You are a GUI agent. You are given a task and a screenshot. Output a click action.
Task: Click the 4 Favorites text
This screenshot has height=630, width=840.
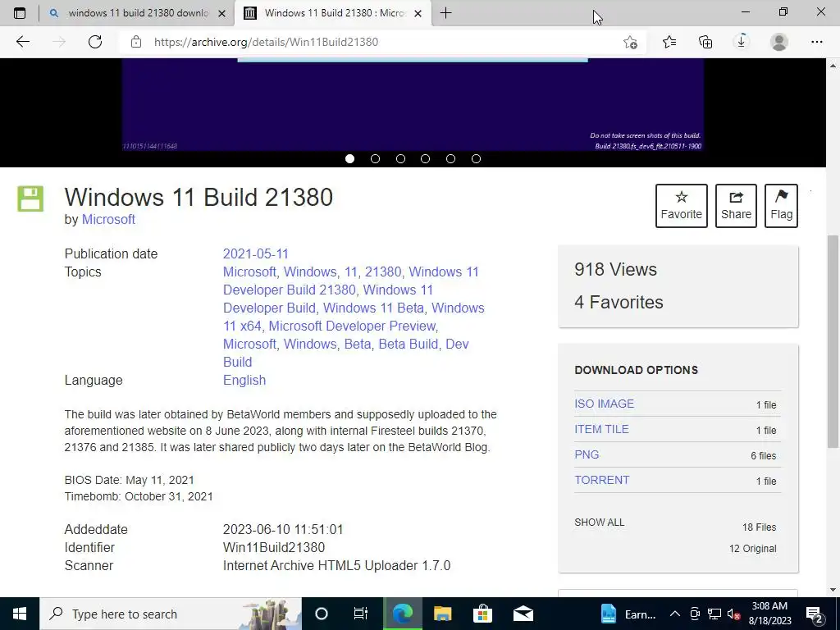[x=619, y=302]
